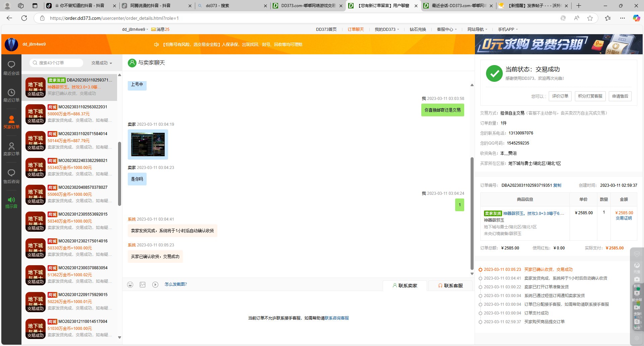Click the 积分打赏客服 button
The width and height of the screenshot is (644, 346).
point(590,96)
